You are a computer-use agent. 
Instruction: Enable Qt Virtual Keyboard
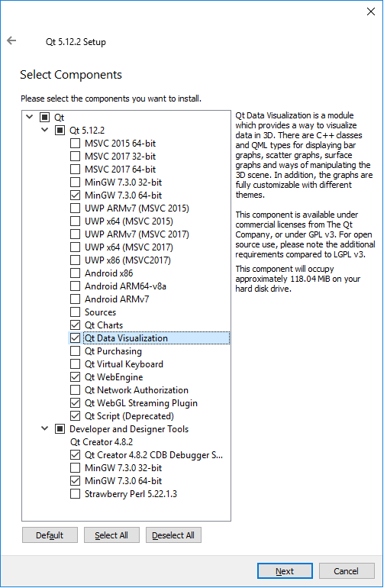coord(75,364)
